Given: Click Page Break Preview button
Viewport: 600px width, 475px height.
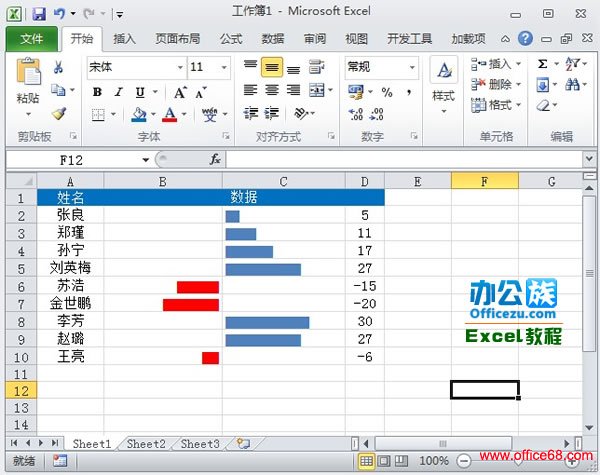Looking at the screenshot, I should click(x=401, y=461).
